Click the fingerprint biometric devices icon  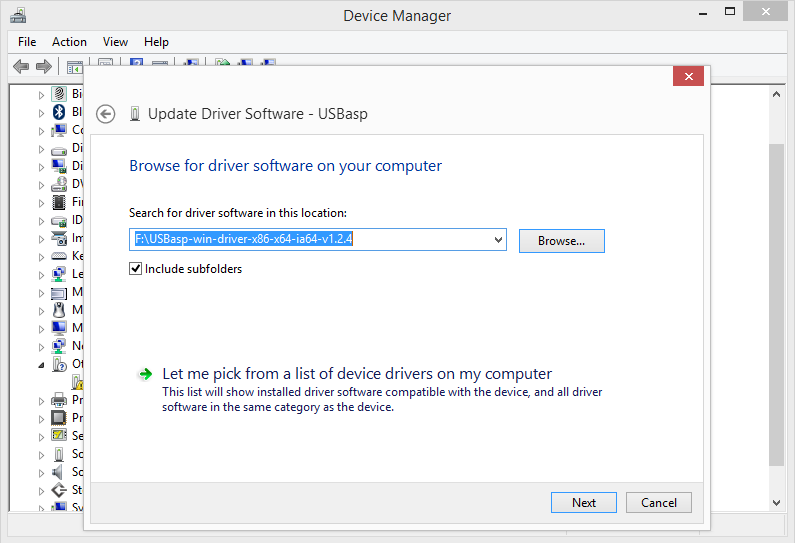[59, 94]
